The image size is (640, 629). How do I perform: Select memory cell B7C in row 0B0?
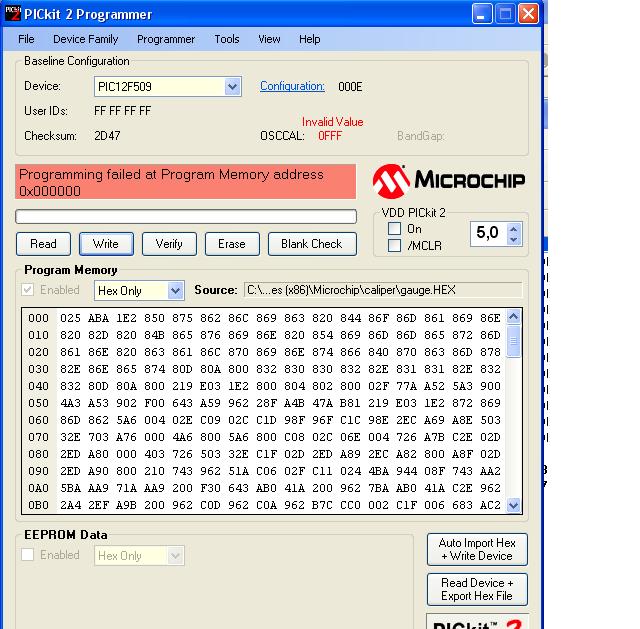(322, 505)
